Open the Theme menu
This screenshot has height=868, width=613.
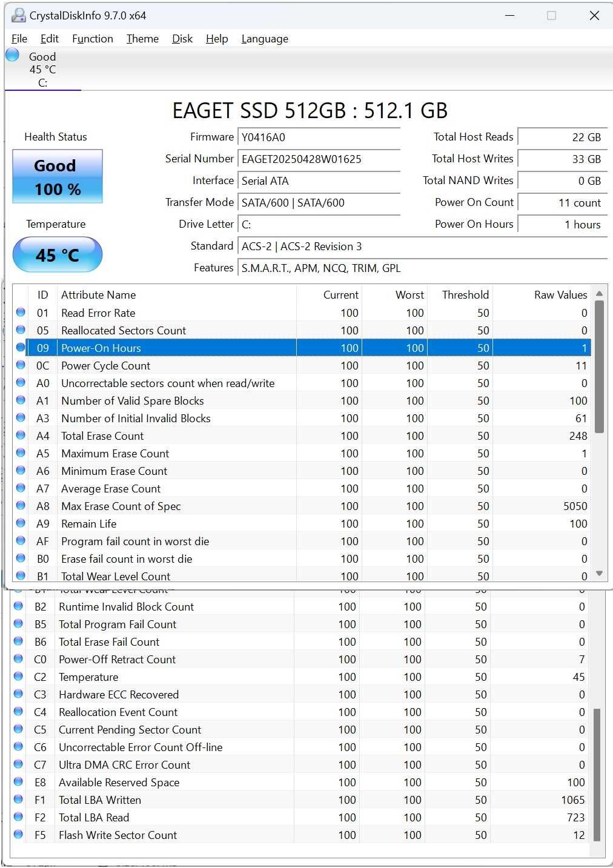coord(142,39)
